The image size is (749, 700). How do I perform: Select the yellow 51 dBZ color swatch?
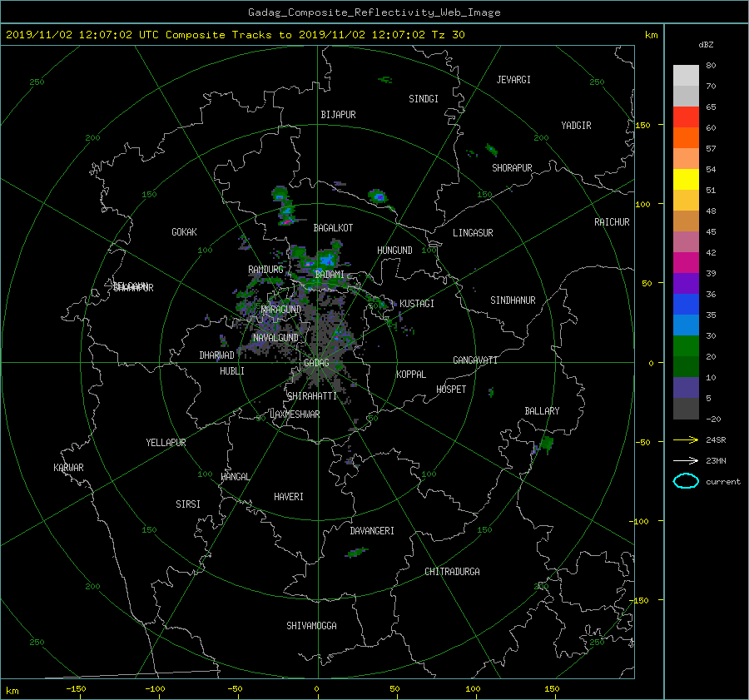686,179
